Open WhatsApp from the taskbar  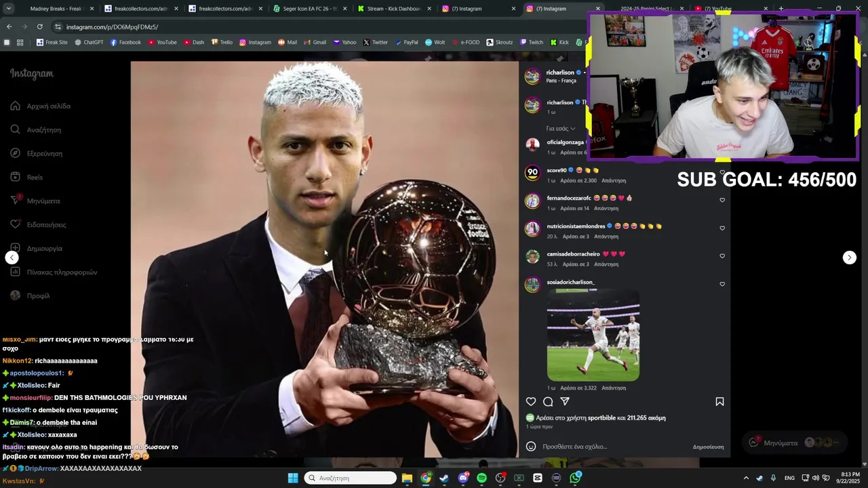pos(575,478)
